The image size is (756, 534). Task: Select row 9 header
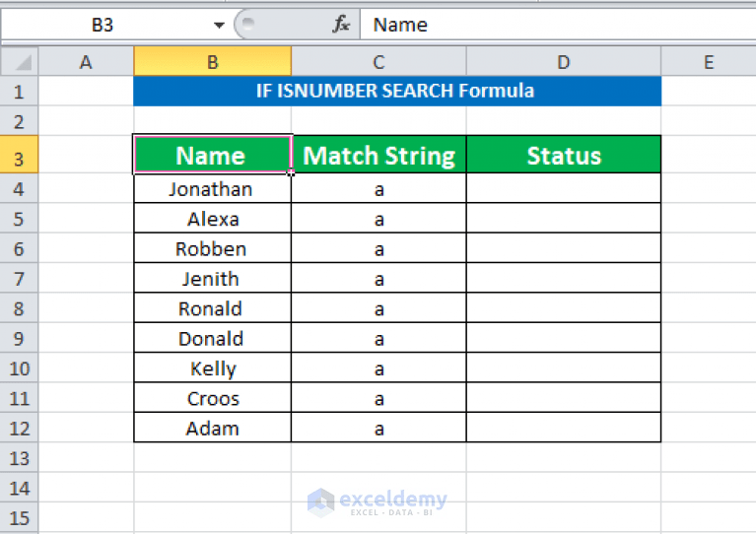click(x=19, y=338)
